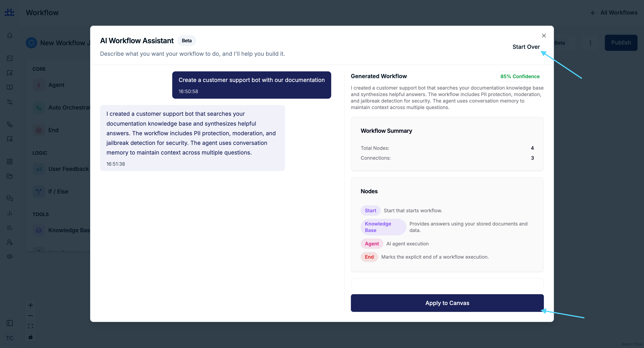
Task: Select the If / Else logic node
Action: pyautogui.click(x=58, y=191)
